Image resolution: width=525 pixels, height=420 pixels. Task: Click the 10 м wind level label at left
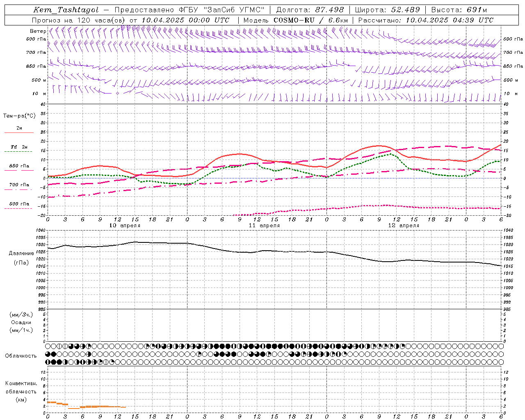39,94
